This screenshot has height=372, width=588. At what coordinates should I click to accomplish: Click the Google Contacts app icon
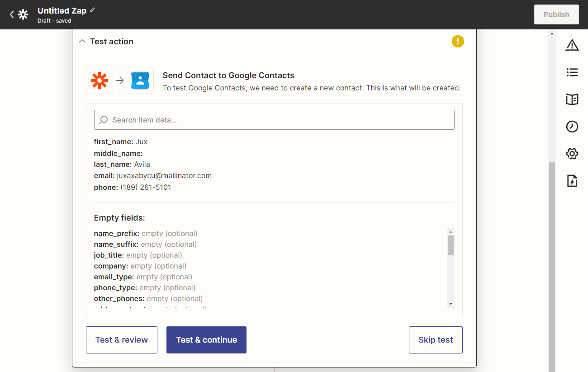coord(140,80)
